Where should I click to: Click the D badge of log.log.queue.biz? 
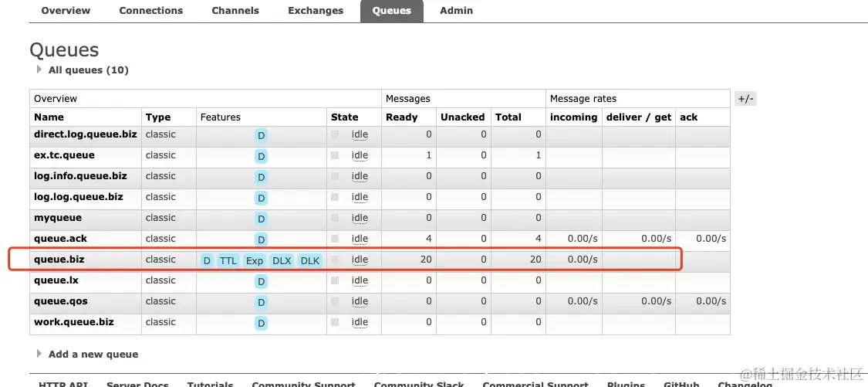(262, 198)
